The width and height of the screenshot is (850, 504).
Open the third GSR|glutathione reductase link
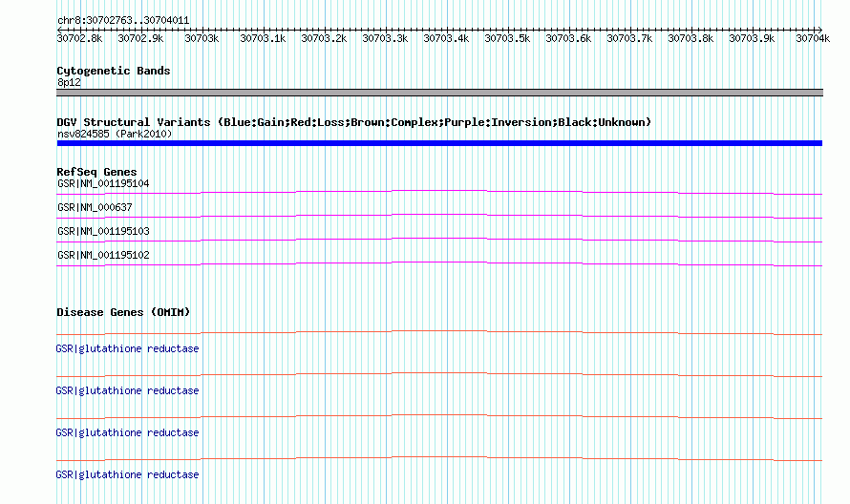[x=127, y=432]
